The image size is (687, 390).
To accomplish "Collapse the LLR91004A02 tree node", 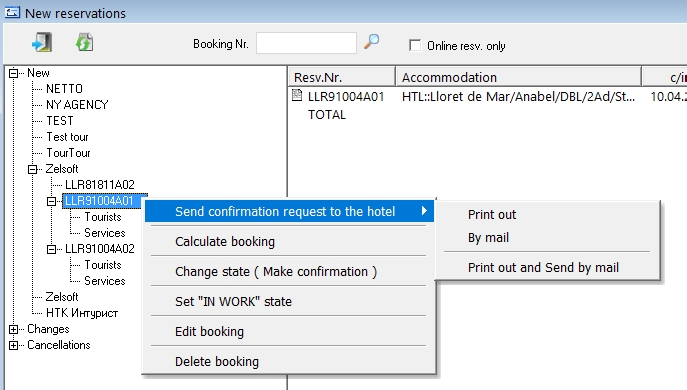I will [x=52, y=249].
